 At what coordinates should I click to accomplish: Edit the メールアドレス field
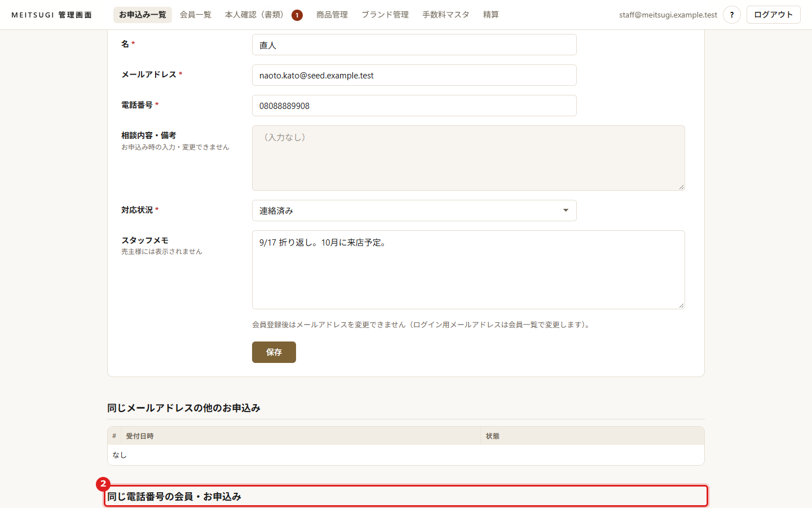[x=414, y=75]
